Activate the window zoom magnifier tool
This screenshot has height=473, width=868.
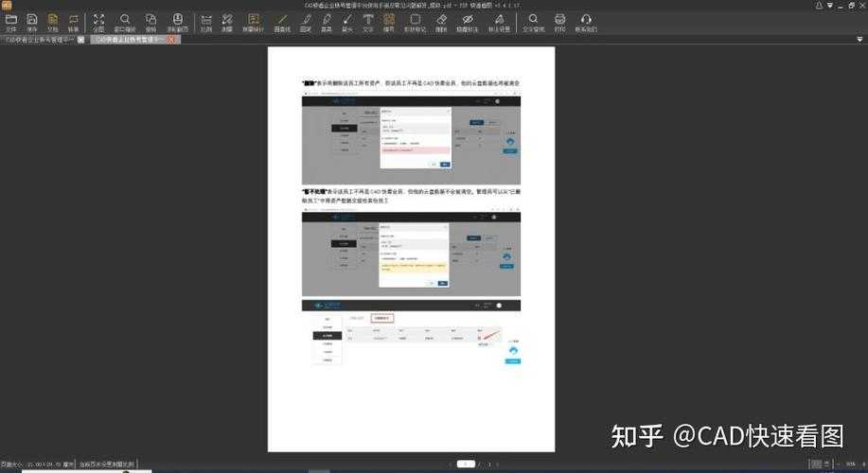coord(125,22)
